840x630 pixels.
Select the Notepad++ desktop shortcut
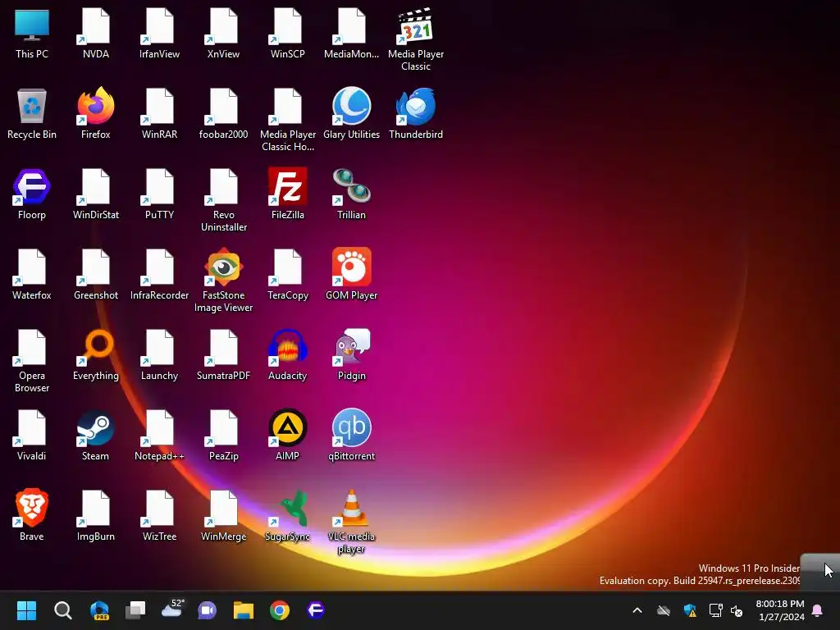(x=159, y=436)
